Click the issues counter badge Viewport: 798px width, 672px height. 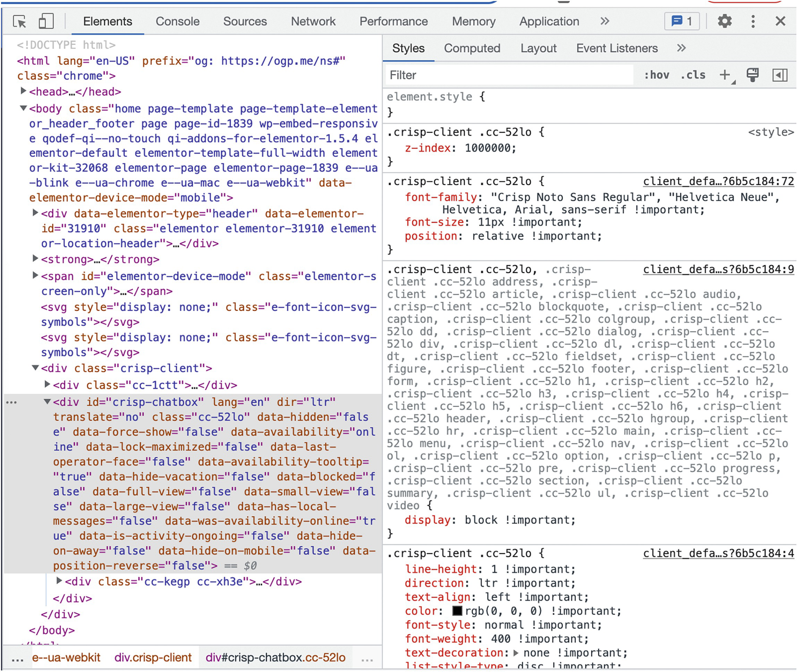point(682,21)
